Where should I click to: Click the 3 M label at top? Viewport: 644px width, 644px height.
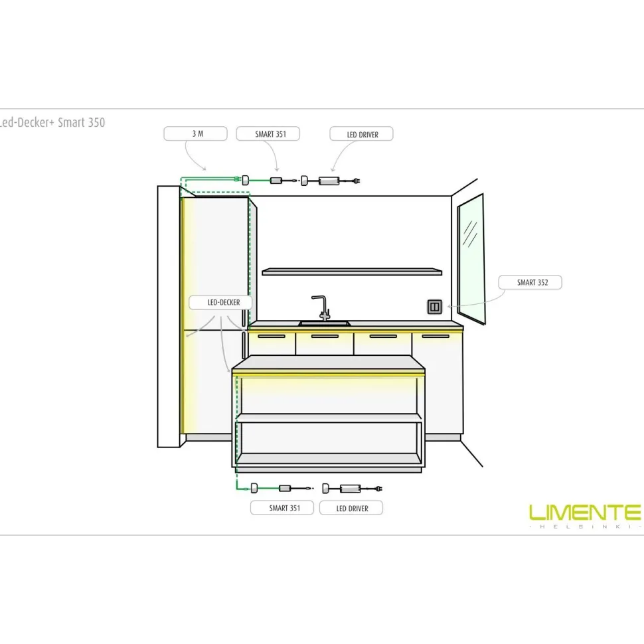(195, 133)
